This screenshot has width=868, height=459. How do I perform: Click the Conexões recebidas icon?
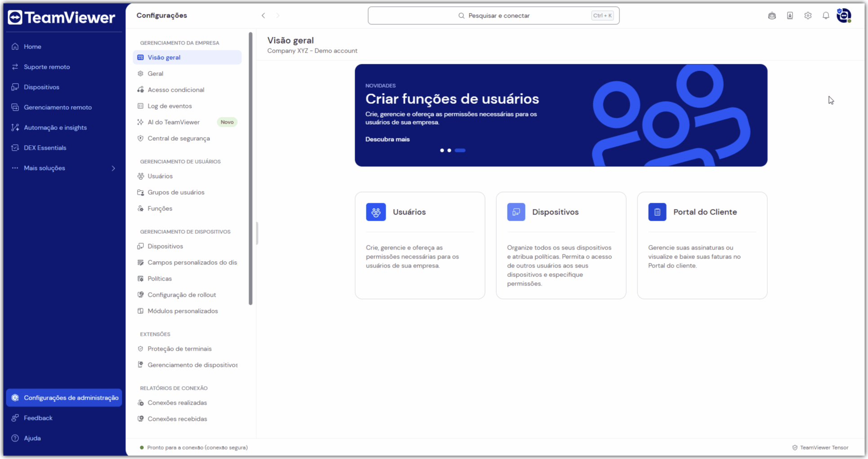pos(141,419)
